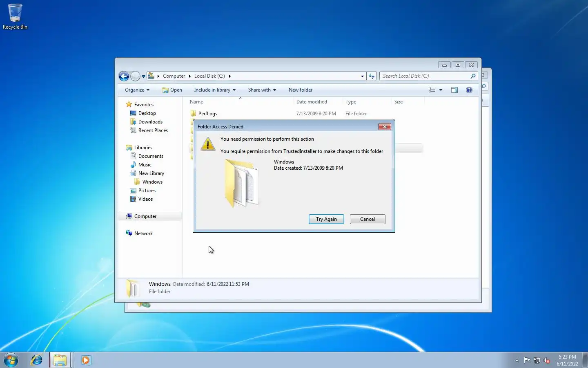
Task: Expand arrow after Local Disk (C:) breadcrumb
Action: tap(229, 76)
